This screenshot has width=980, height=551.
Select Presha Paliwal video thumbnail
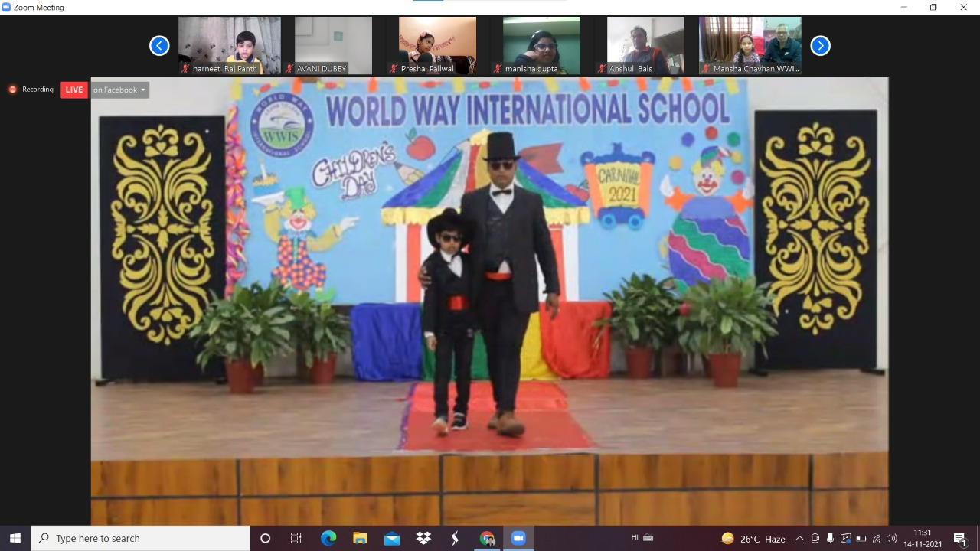[437, 45]
